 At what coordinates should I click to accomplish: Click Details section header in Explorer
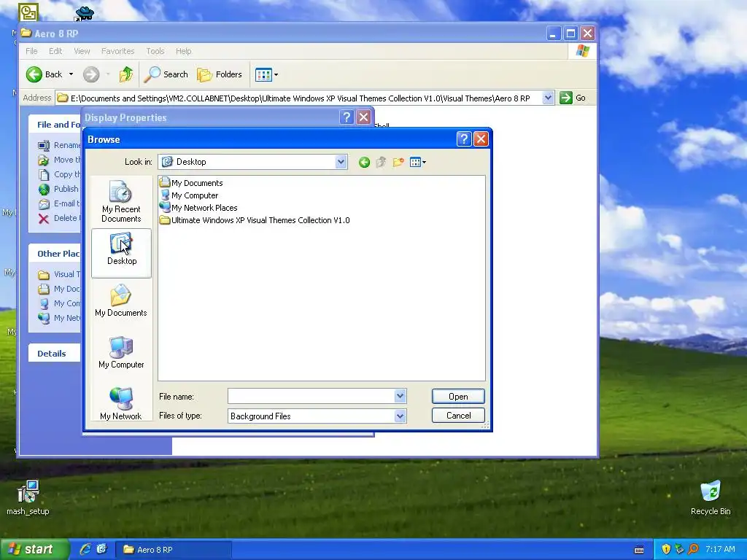pos(52,354)
